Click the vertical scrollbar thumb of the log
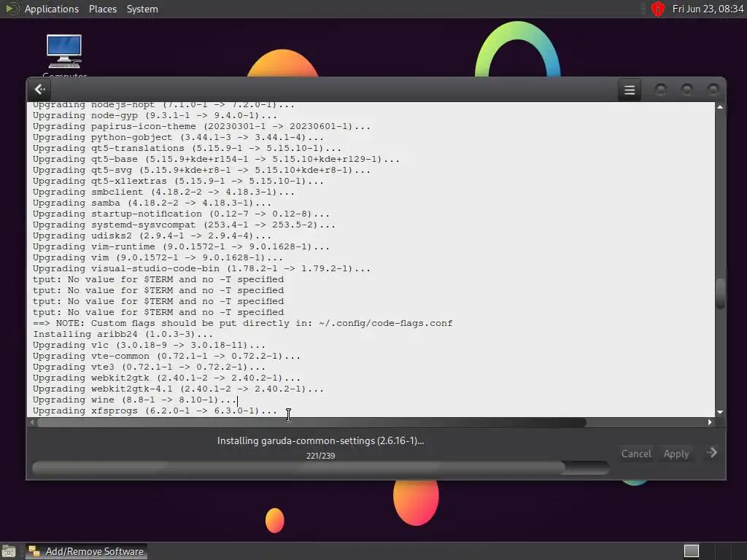The image size is (747, 560). [x=720, y=293]
